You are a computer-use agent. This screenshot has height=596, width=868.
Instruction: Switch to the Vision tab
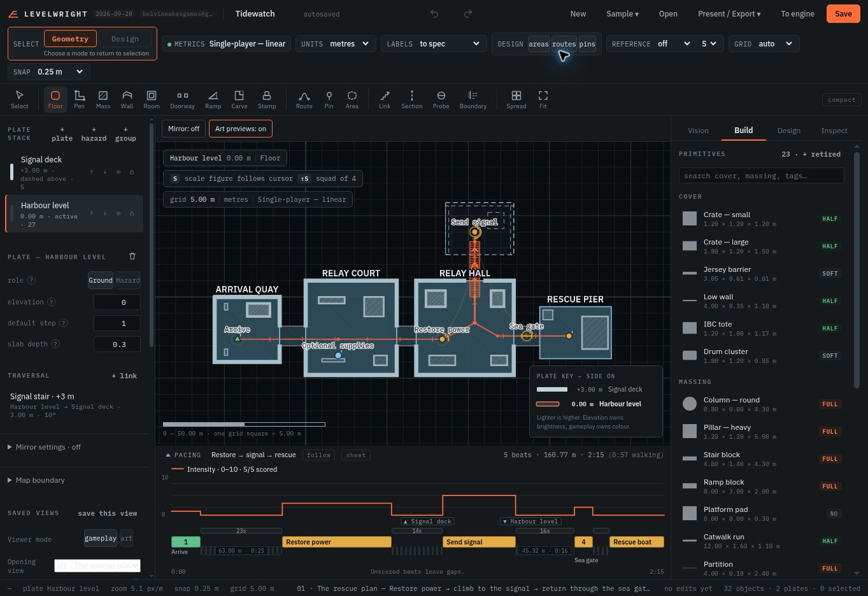698,131
